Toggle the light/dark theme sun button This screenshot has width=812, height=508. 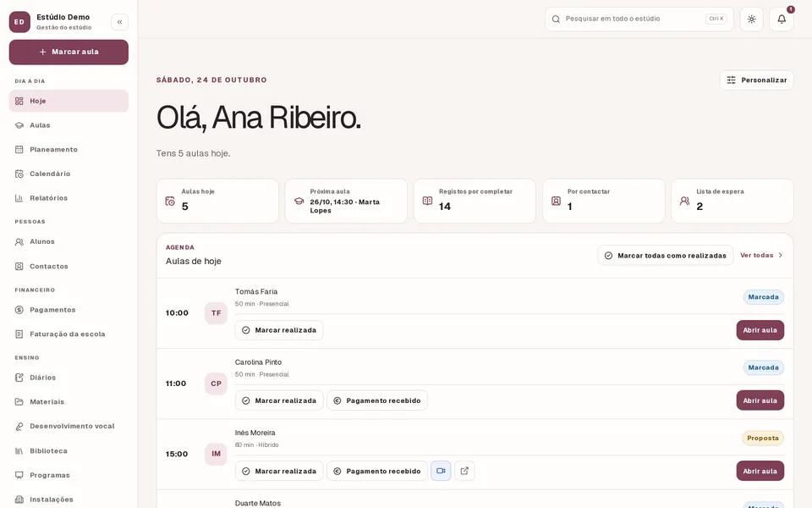pos(751,19)
